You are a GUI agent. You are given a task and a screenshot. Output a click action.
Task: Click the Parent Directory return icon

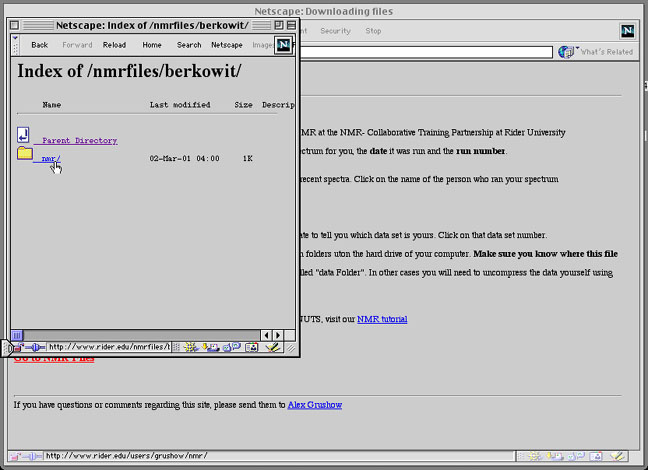pyautogui.click(x=24, y=135)
